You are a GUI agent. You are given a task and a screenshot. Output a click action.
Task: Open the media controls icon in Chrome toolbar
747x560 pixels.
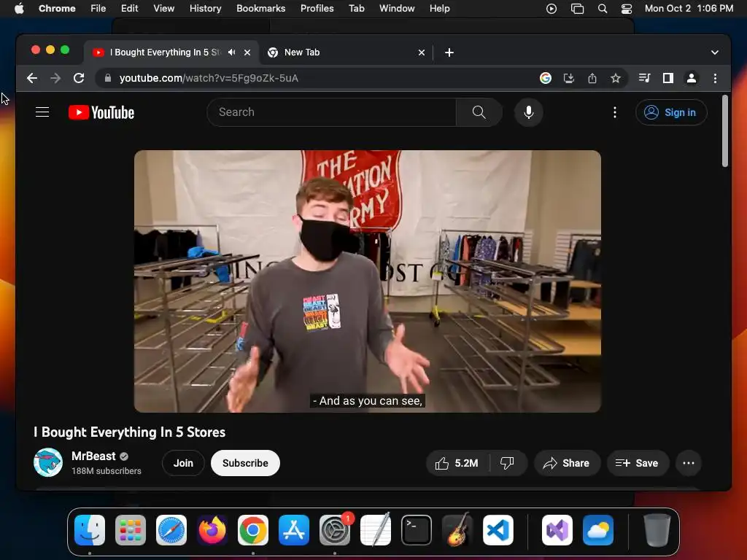(645, 78)
